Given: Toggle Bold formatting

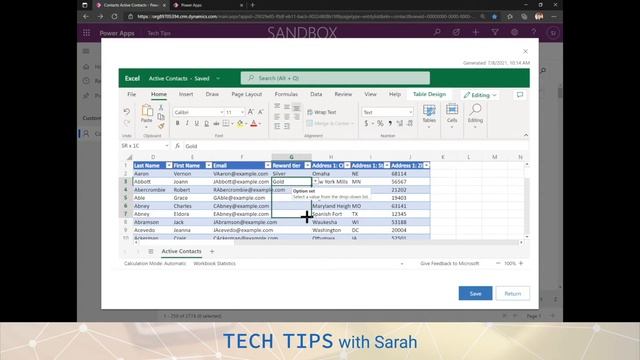Looking at the screenshot, I should [178, 123].
